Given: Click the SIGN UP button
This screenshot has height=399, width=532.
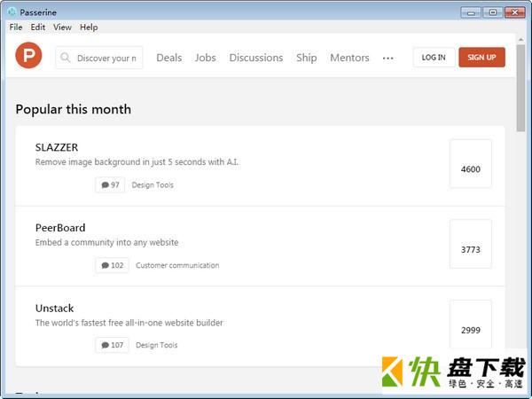Looking at the screenshot, I should (x=481, y=58).
